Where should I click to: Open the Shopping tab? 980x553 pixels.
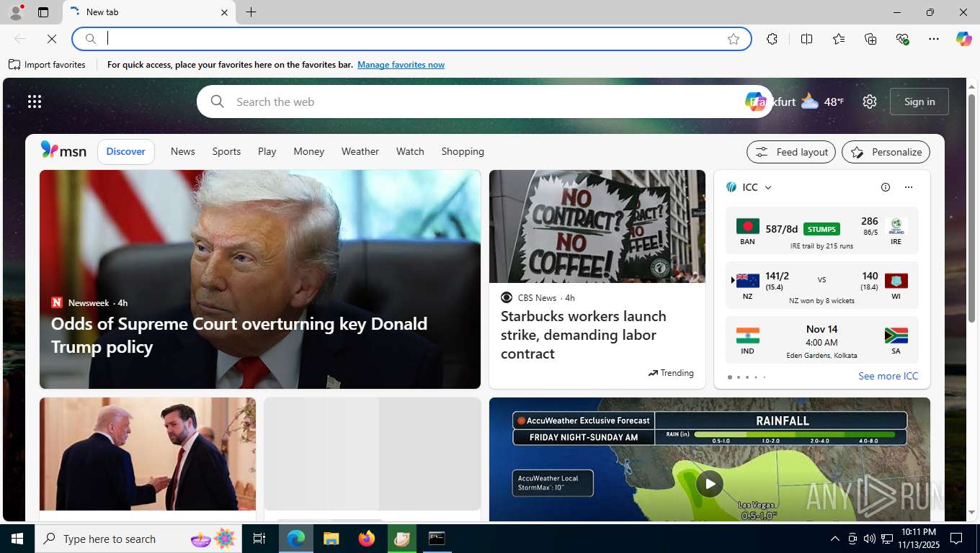tap(463, 151)
